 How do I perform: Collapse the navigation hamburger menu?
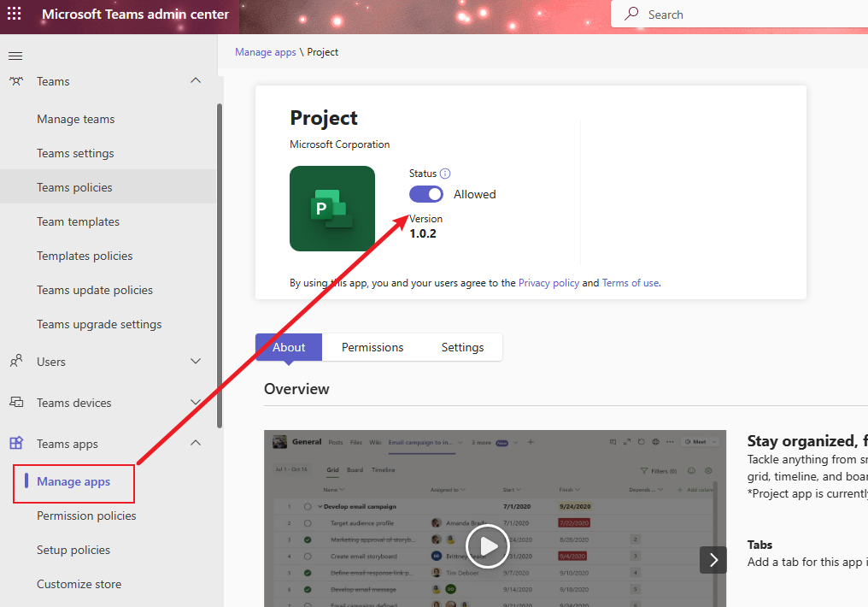(15, 56)
